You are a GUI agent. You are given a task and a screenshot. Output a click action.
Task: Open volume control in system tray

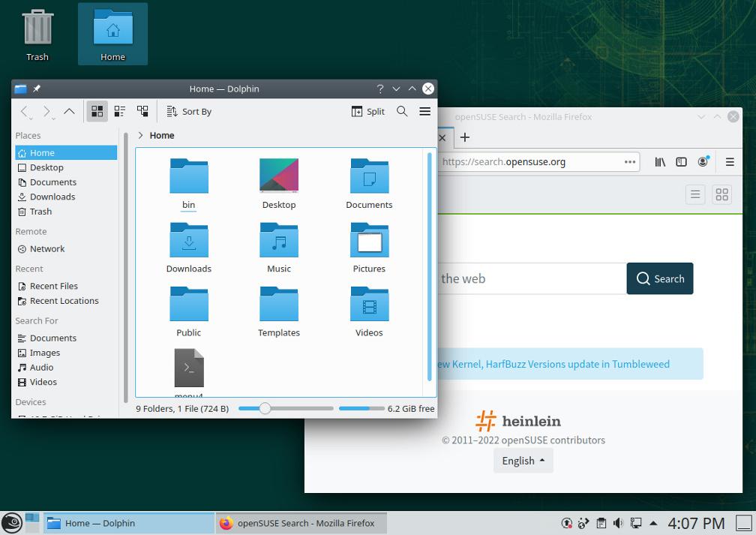click(618, 523)
